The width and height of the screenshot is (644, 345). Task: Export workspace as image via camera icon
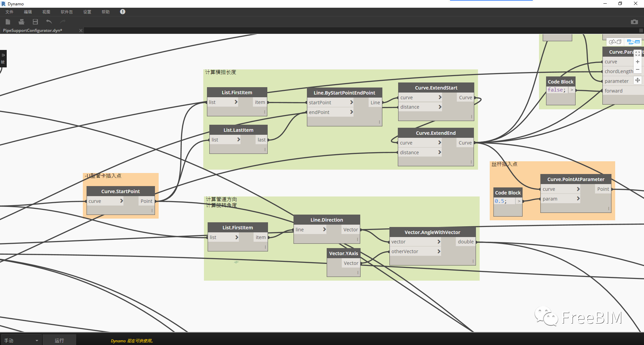pyautogui.click(x=634, y=22)
